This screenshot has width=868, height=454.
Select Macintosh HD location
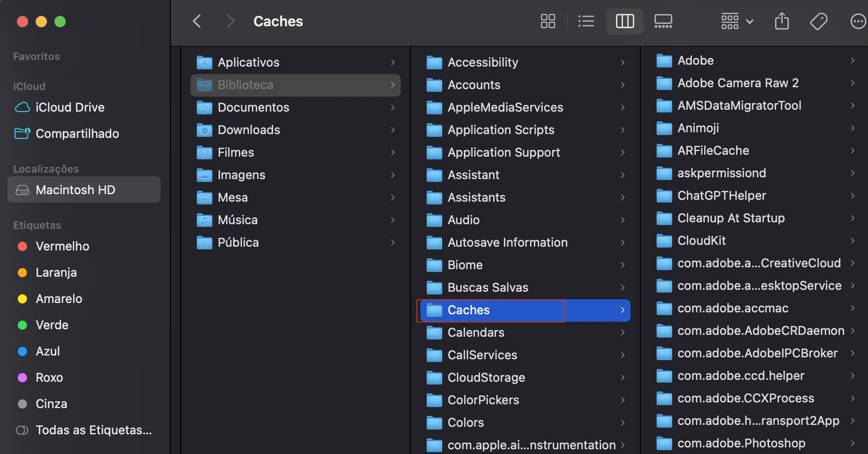click(x=75, y=190)
